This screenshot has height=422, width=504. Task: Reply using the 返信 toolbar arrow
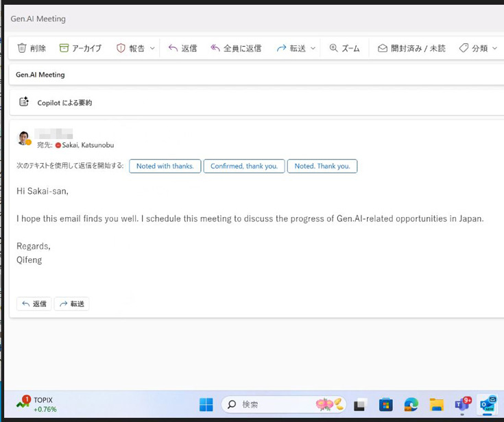coord(173,49)
